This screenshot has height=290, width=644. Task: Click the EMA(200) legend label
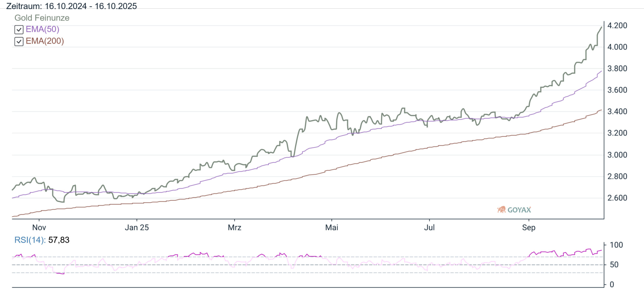45,41
